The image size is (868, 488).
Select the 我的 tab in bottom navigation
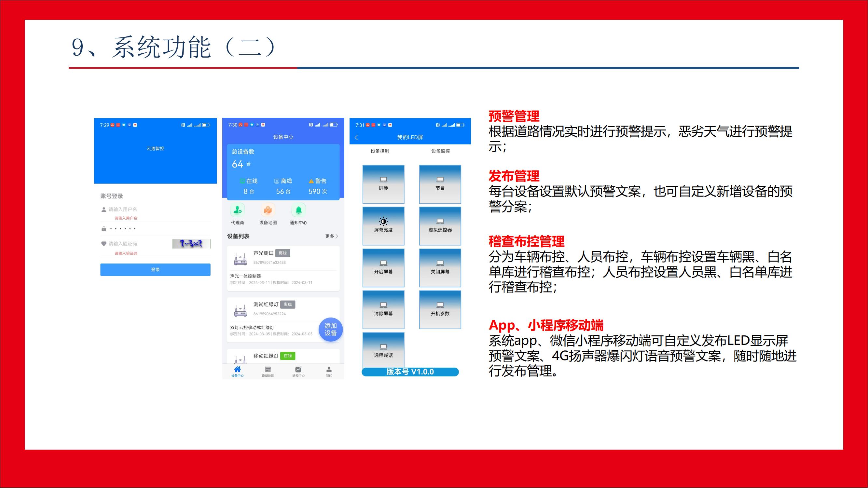329,372
